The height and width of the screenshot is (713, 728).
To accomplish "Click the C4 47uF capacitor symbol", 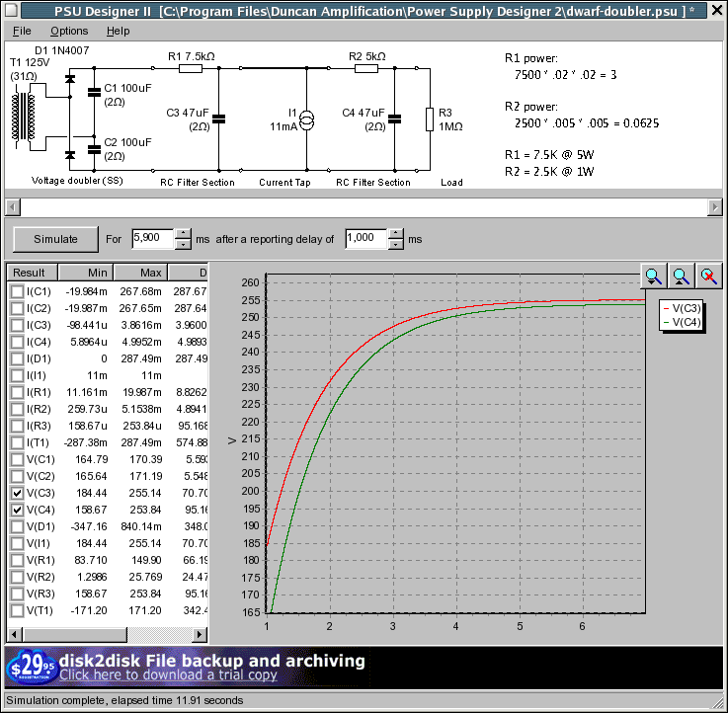I will [x=395, y=119].
